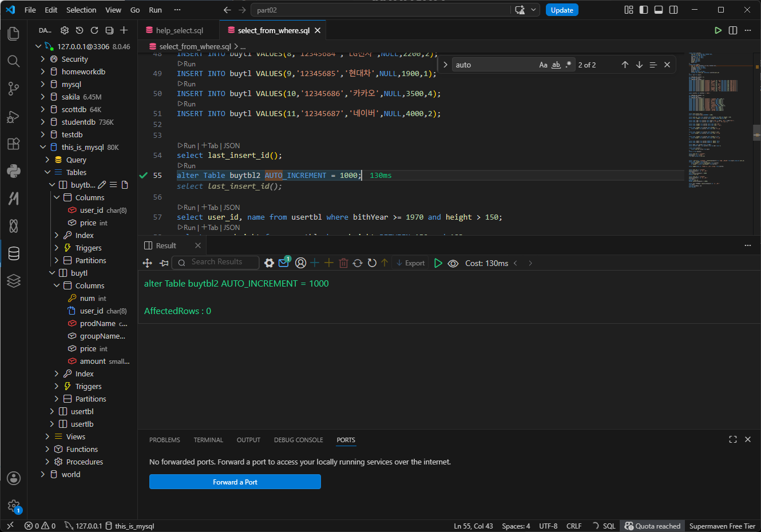Click the red trash delete icon
761x532 pixels.
click(x=343, y=263)
